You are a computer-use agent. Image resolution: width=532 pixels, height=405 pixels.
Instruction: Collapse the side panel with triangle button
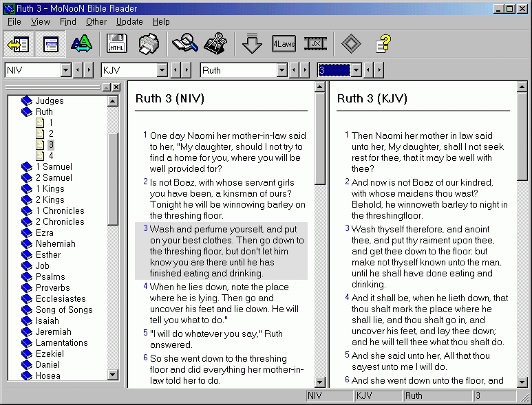tap(107, 87)
